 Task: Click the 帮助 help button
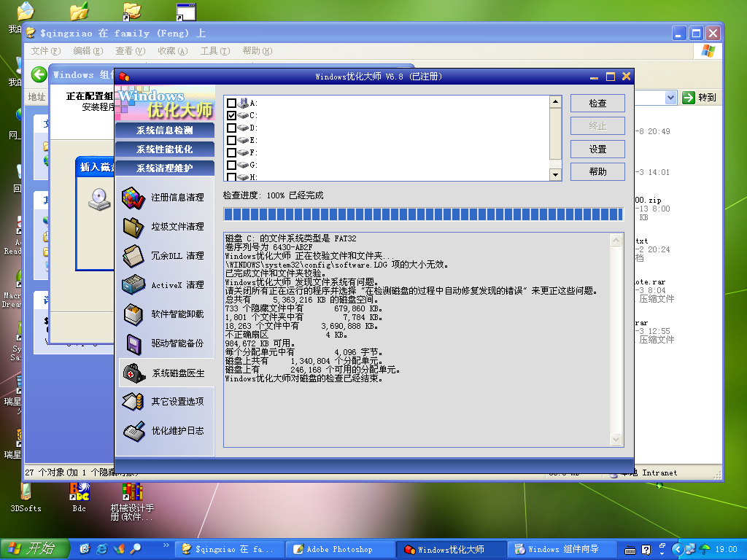597,172
